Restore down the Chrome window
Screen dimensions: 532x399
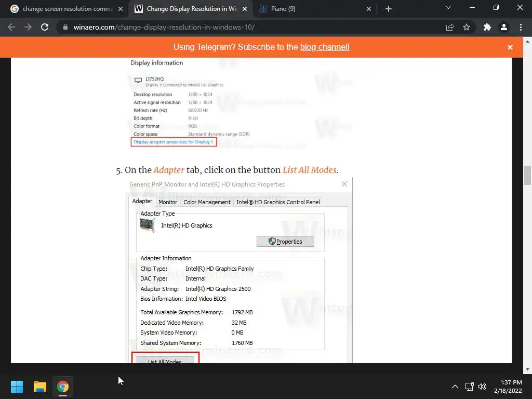tap(496, 7)
